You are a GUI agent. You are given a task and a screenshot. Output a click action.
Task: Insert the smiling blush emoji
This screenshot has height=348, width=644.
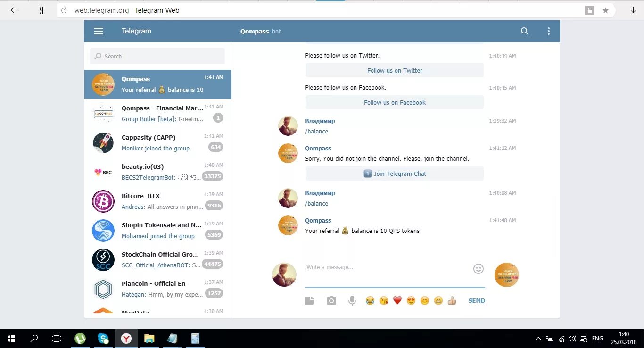pos(425,300)
